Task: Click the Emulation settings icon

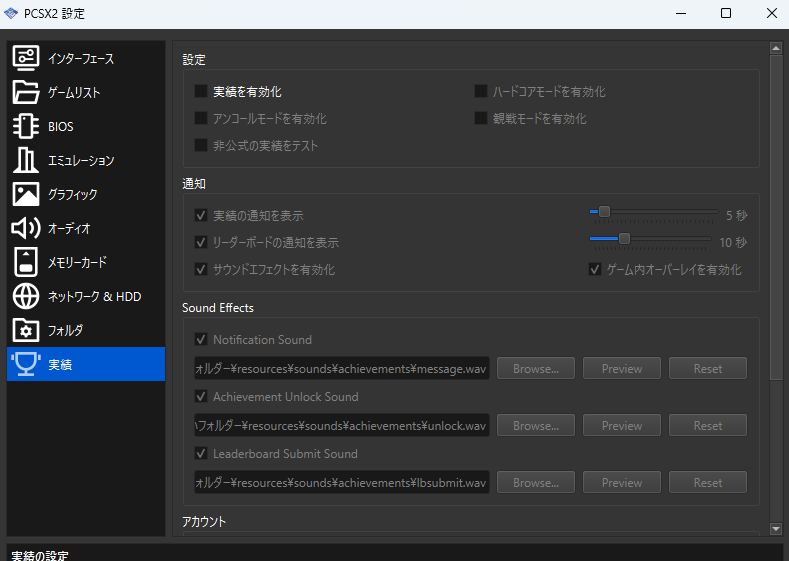Action: [26, 160]
